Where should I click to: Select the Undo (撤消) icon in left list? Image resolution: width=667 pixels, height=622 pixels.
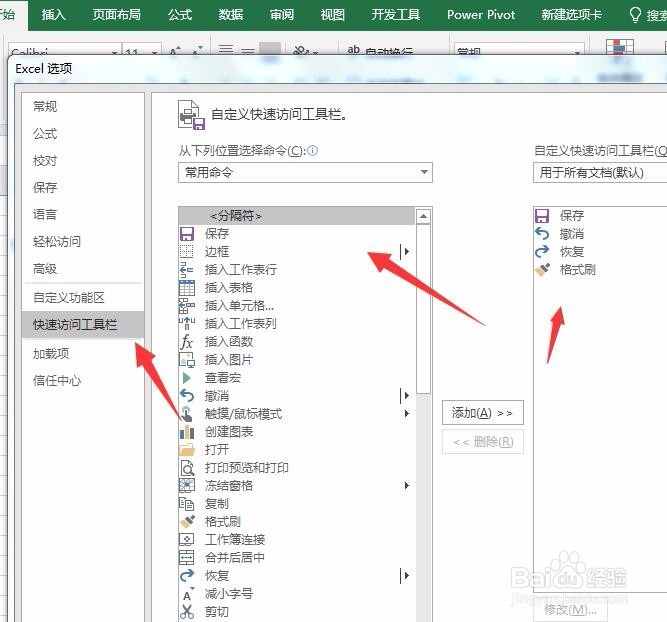tap(187, 396)
